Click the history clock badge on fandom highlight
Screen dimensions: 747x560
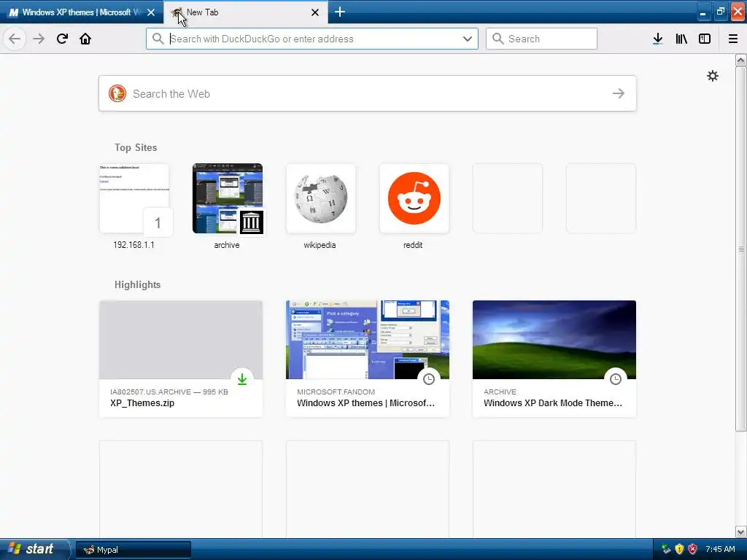429,379
